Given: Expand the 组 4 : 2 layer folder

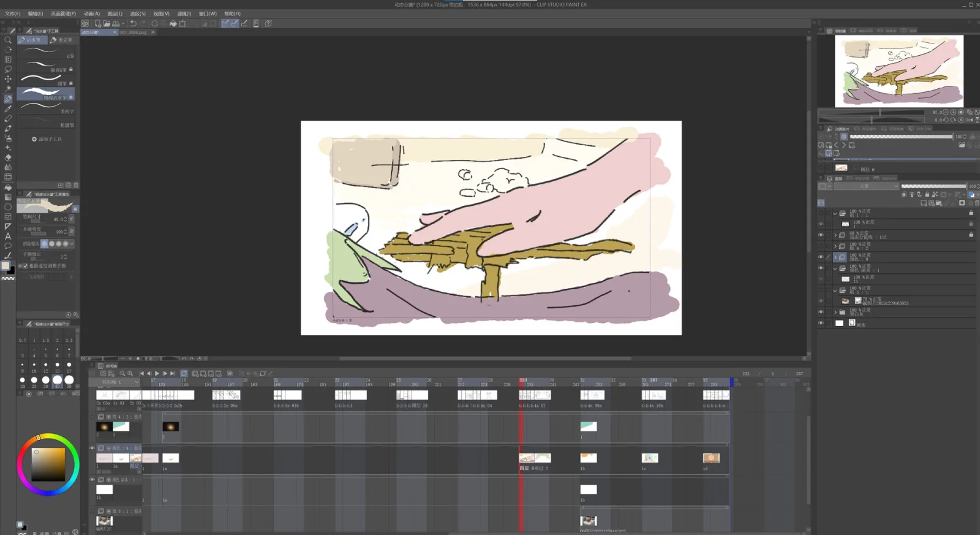Looking at the screenshot, I should click(835, 246).
